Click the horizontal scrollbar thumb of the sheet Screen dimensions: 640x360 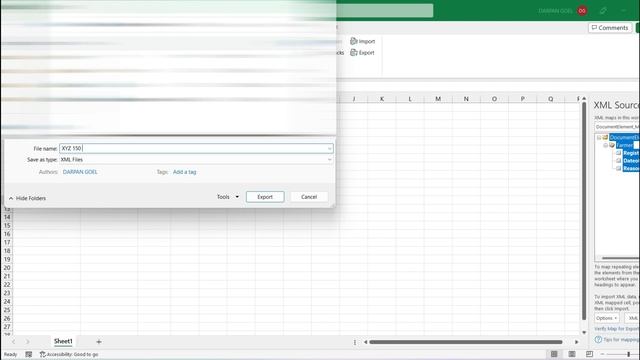(x=466, y=342)
